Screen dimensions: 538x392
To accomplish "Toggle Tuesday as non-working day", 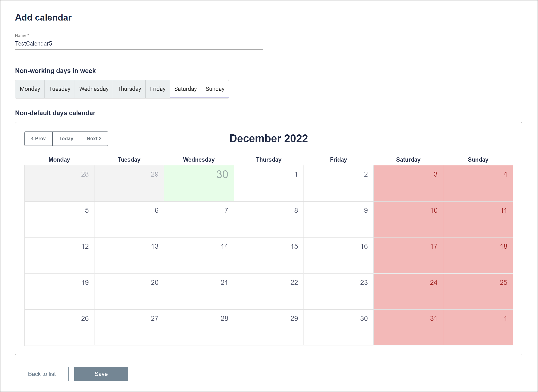I will pyautogui.click(x=59, y=88).
